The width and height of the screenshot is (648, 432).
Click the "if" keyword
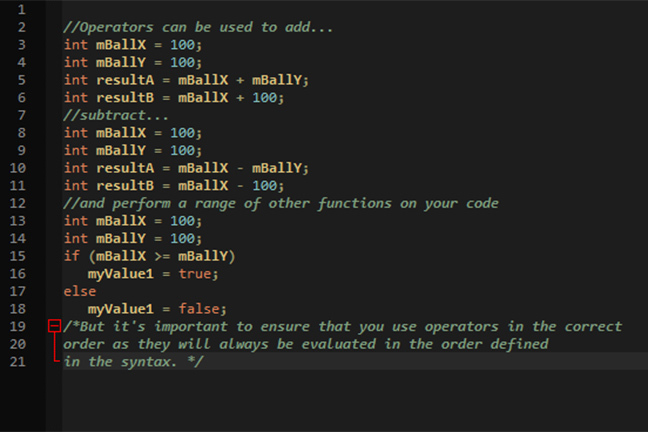click(71, 256)
